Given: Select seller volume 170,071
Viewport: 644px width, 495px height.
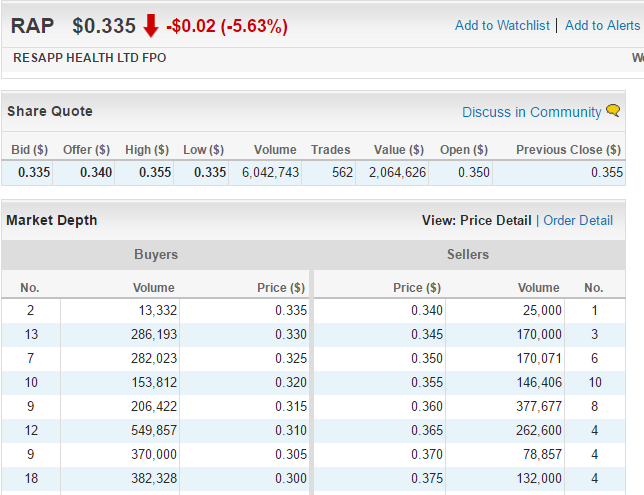Looking at the screenshot, I should tap(539, 359).
